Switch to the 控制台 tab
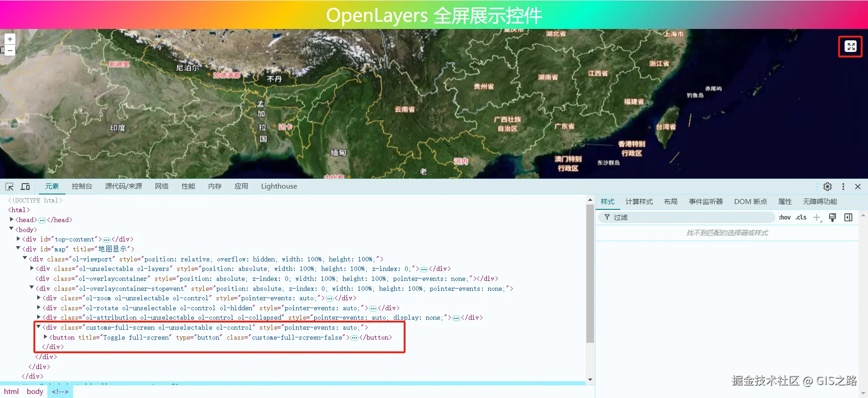Image resolution: width=868 pixels, height=398 pixels. (82, 186)
